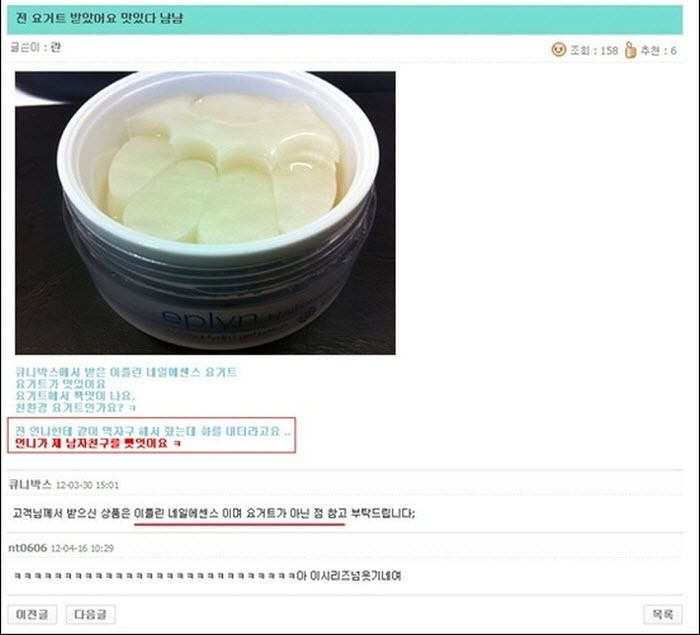
Task: Click the 12-04-16 10:29 comment timestamp
Action: click(x=82, y=548)
